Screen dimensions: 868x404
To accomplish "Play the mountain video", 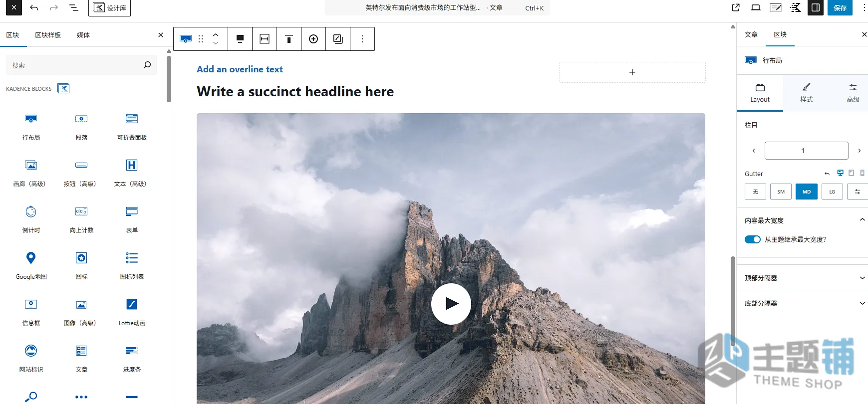I will [x=451, y=304].
